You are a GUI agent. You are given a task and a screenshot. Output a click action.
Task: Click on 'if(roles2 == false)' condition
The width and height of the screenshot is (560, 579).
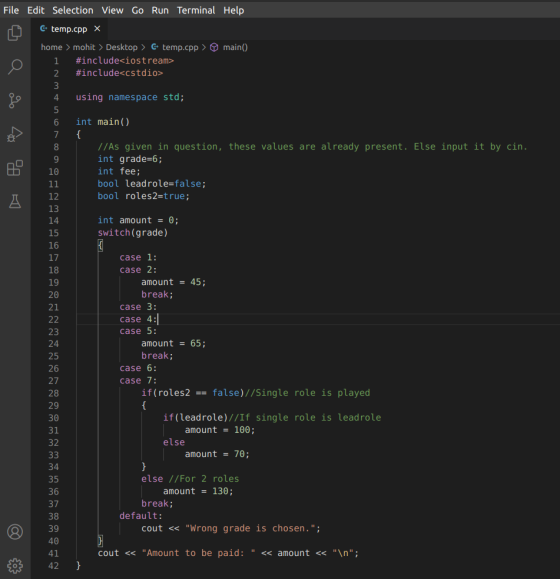193,393
